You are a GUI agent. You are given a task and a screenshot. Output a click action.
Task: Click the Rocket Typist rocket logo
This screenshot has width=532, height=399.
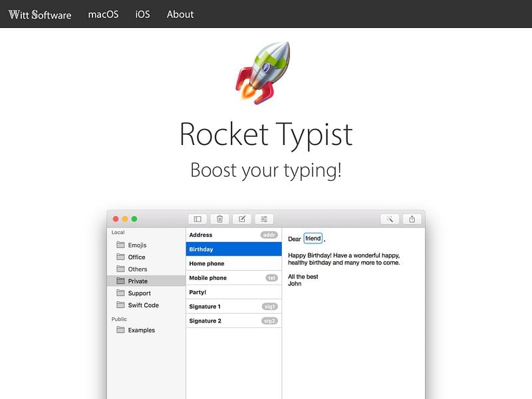(x=263, y=72)
